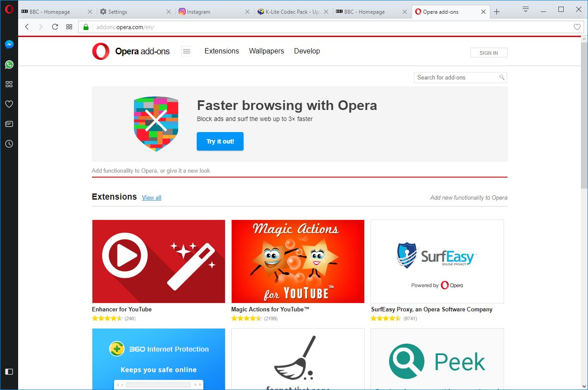Open 360 Internet Protection thumbnail

click(159, 359)
